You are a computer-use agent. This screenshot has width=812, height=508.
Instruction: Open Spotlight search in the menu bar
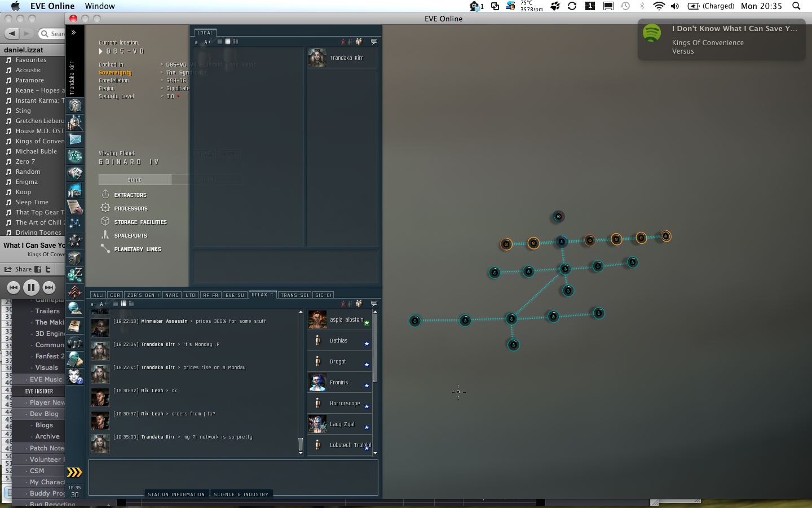coord(796,6)
